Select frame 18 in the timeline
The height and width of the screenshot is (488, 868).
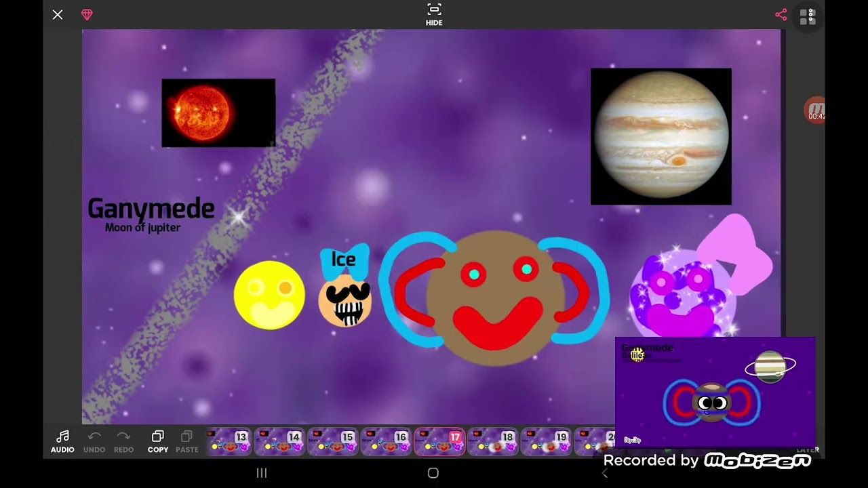coord(493,441)
